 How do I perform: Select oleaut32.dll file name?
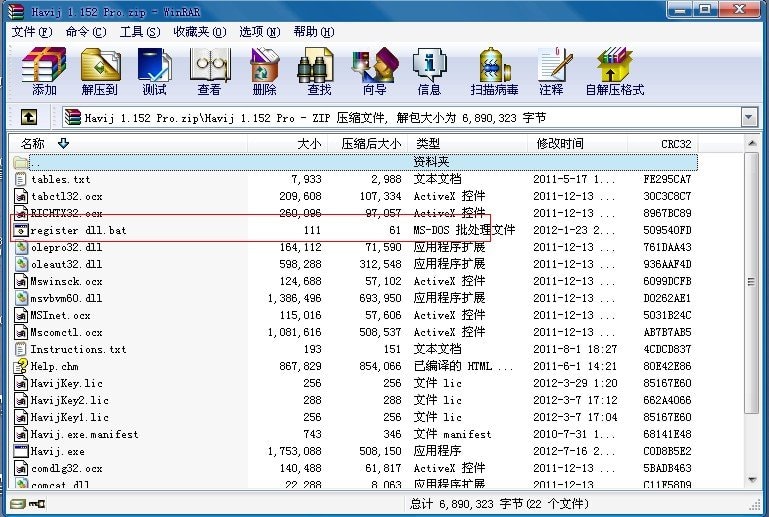tap(67, 264)
